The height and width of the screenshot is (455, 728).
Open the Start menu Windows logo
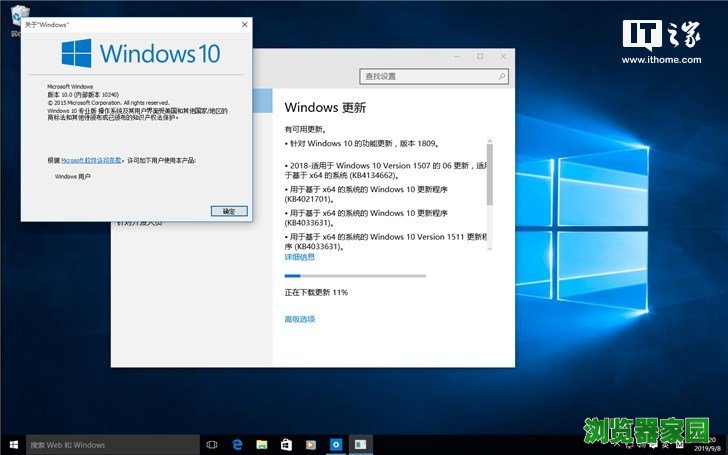(x=12, y=444)
